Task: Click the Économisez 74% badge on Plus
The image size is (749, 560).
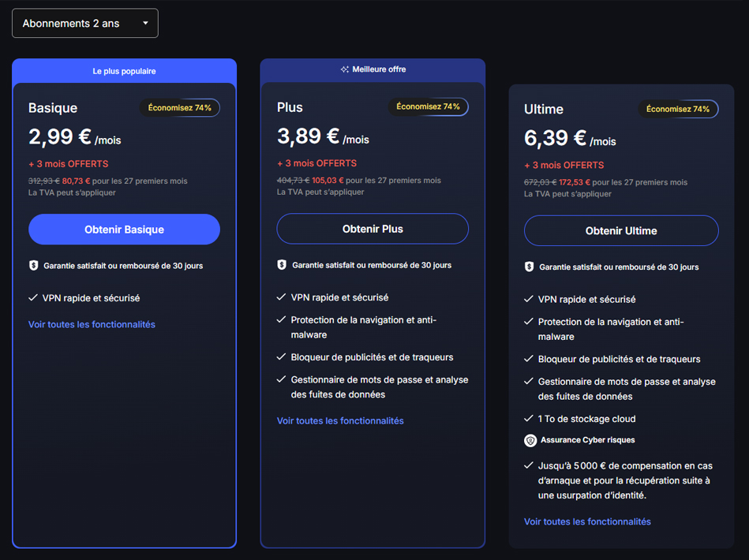Action: [x=428, y=106]
